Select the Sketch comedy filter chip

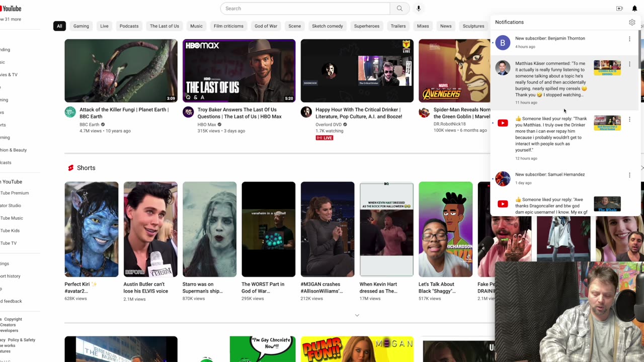(327, 26)
